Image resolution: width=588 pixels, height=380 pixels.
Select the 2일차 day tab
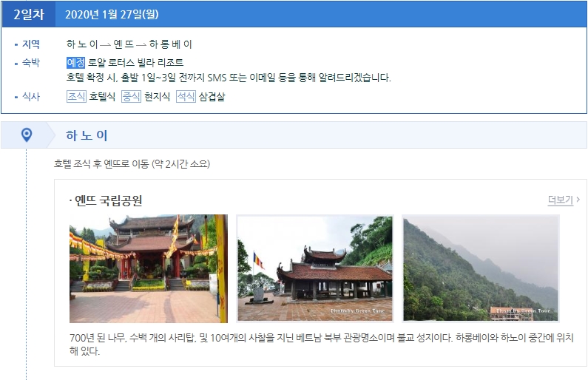click(x=29, y=14)
